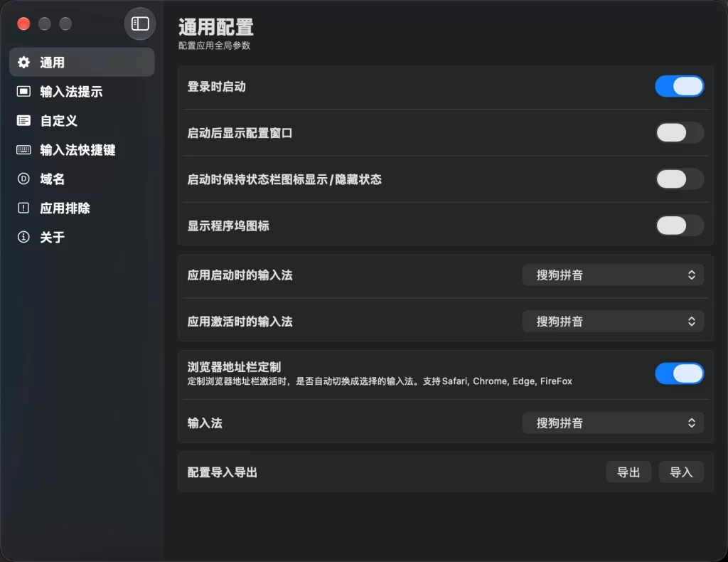The height and width of the screenshot is (562, 728).
Task: Toggle 启动时保持状态栏图标显示/隐藏状态 switch
Action: (679, 179)
